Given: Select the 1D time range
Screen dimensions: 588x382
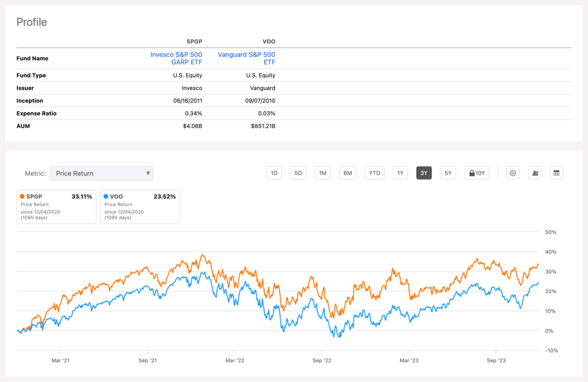Looking at the screenshot, I should pos(274,173).
